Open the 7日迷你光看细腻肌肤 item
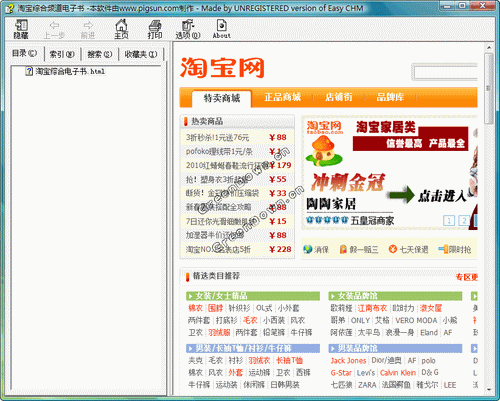 click(x=221, y=221)
